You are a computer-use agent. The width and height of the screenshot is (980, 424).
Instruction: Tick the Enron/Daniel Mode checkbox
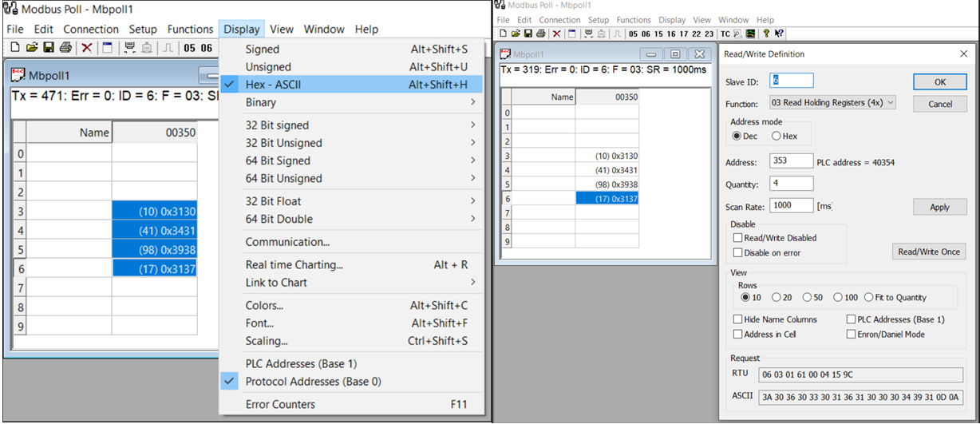(x=851, y=334)
